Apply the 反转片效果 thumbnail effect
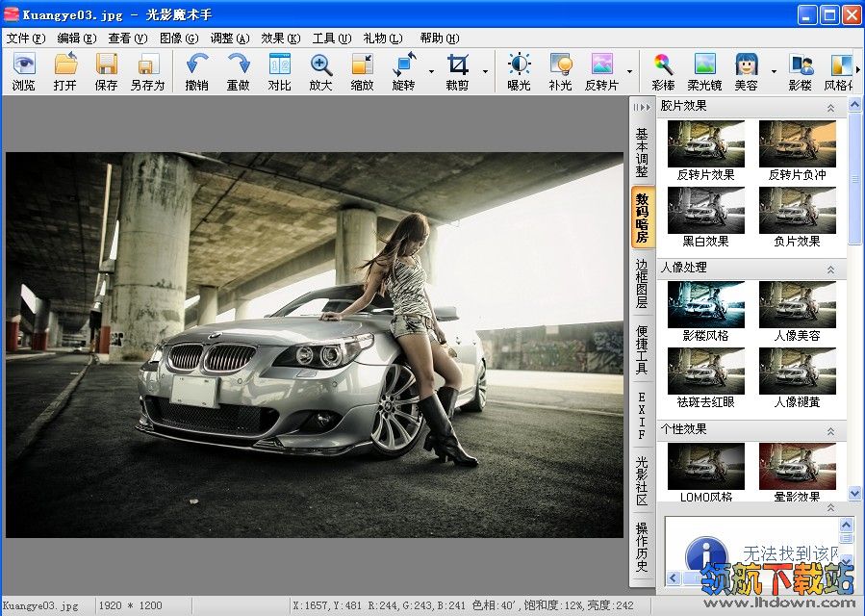The width and height of the screenshot is (865, 616). coord(705,151)
